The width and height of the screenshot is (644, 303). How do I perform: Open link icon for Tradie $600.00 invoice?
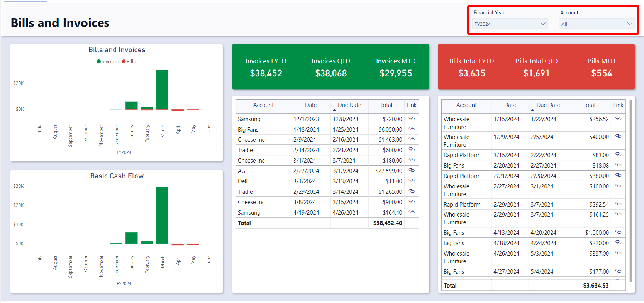(x=412, y=149)
